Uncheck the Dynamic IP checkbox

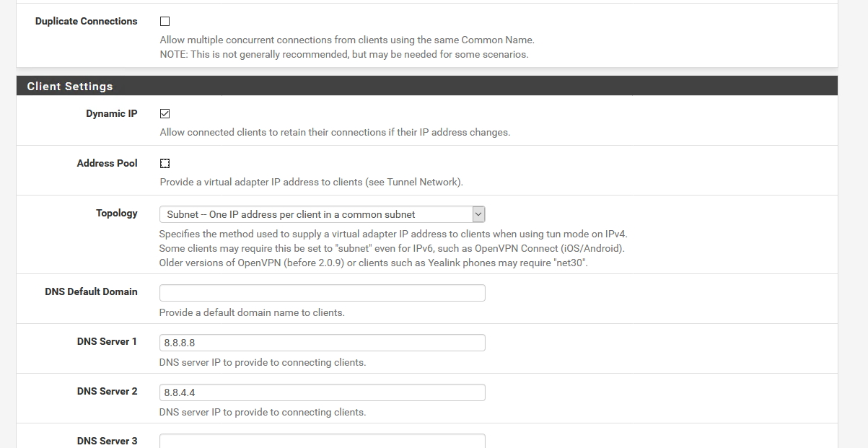point(165,114)
